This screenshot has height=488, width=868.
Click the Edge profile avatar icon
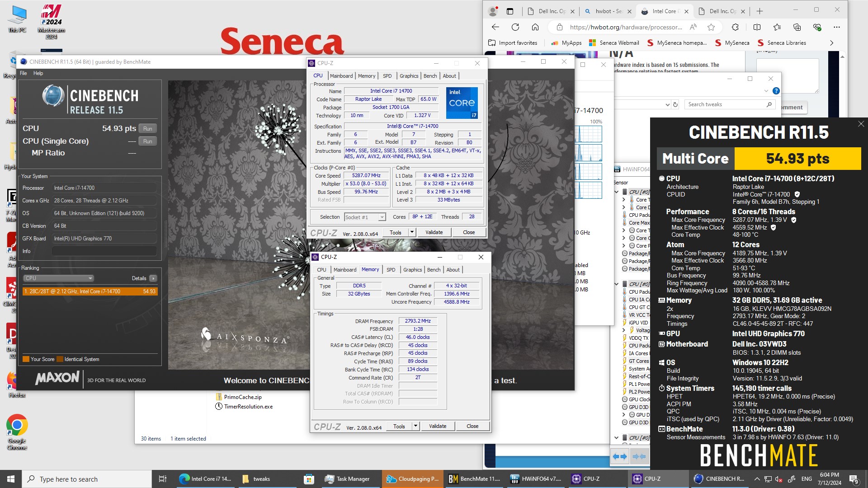point(493,11)
